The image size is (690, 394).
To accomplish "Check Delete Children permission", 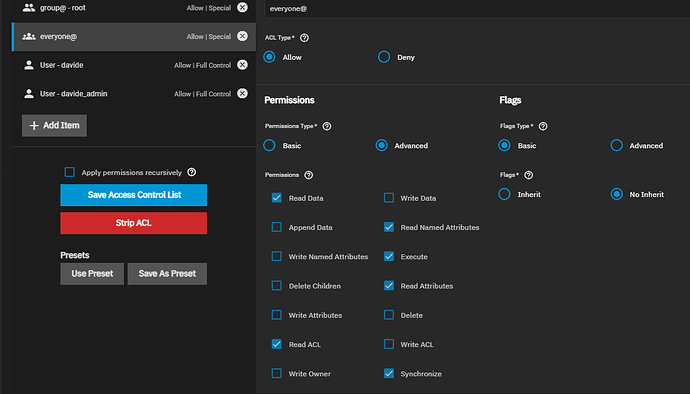I will [276, 286].
